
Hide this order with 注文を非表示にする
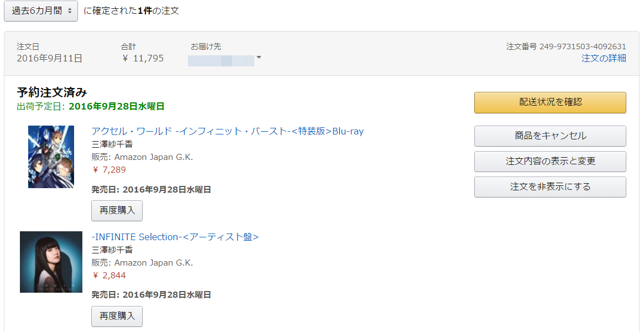click(x=549, y=187)
